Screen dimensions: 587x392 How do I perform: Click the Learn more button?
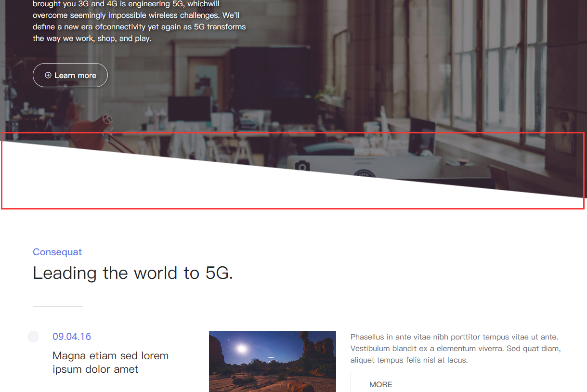(70, 75)
